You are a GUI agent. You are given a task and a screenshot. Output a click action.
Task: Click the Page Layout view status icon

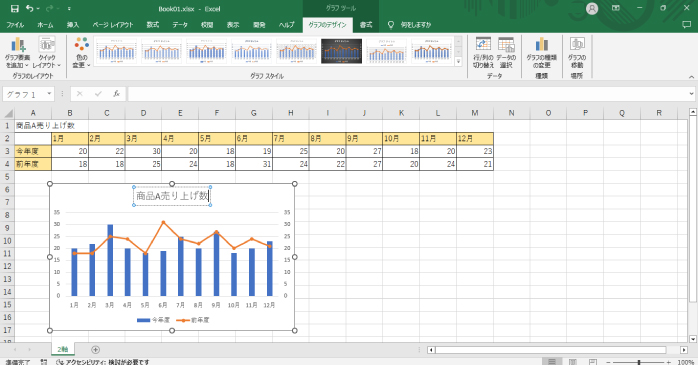pos(573,362)
